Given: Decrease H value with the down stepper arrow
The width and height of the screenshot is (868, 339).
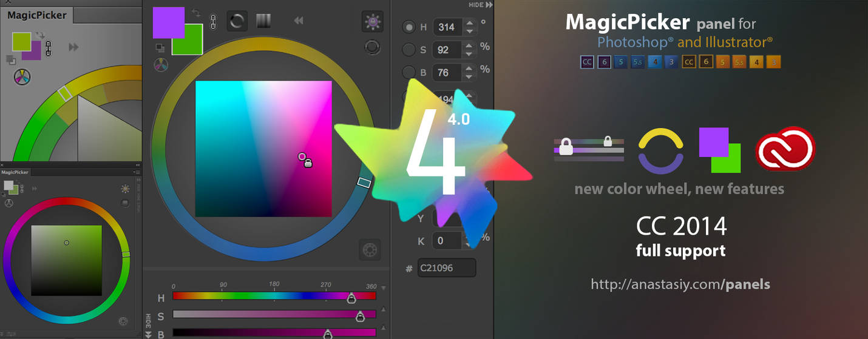Looking at the screenshot, I should pos(469,32).
